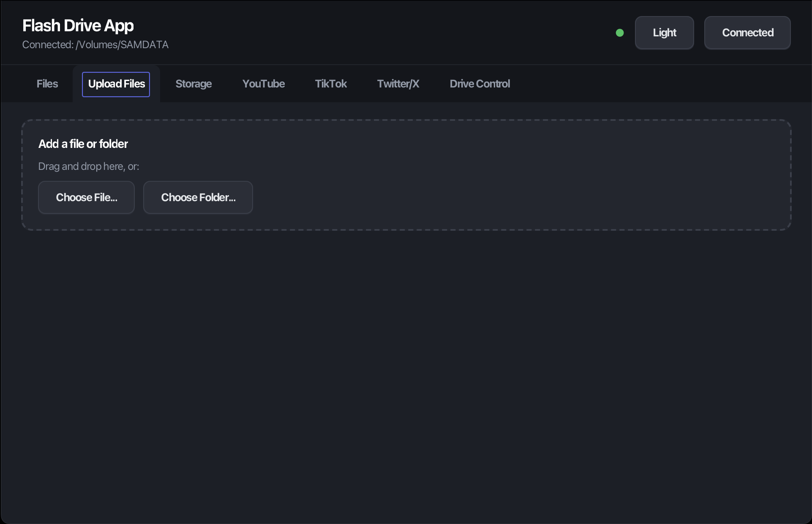Open the YouTube tab
The height and width of the screenshot is (524, 812).
pos(264,84)
